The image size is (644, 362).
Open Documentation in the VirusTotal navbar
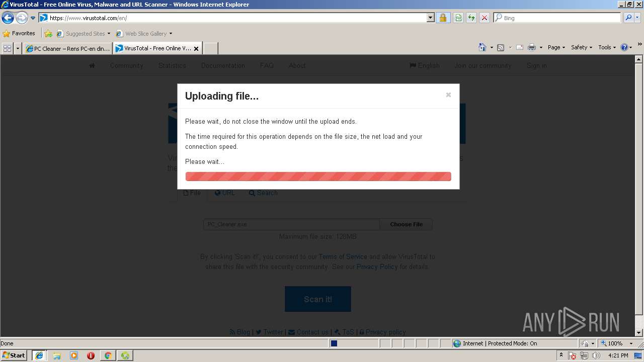(x=223, y=65)
